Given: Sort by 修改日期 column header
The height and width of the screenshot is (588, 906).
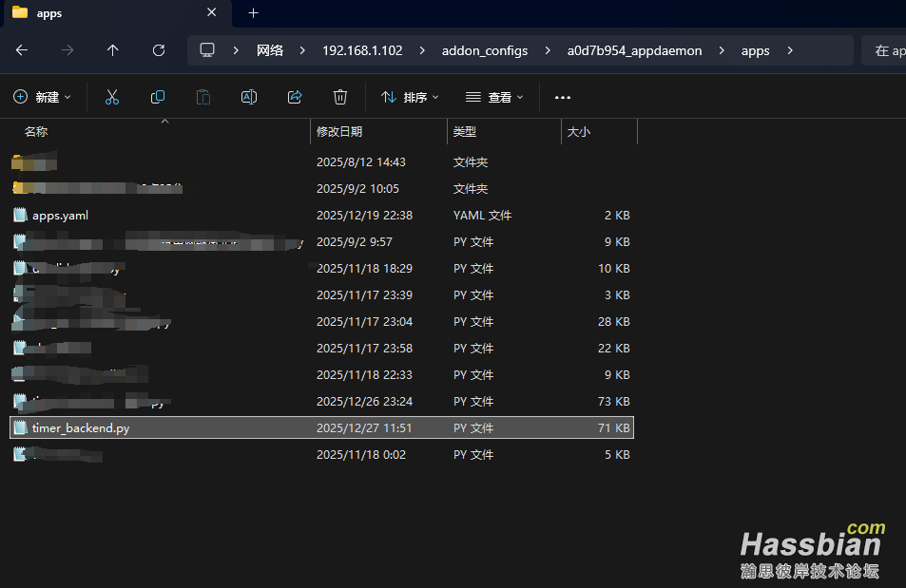Looking at the screenshot, I should point(339,132).
